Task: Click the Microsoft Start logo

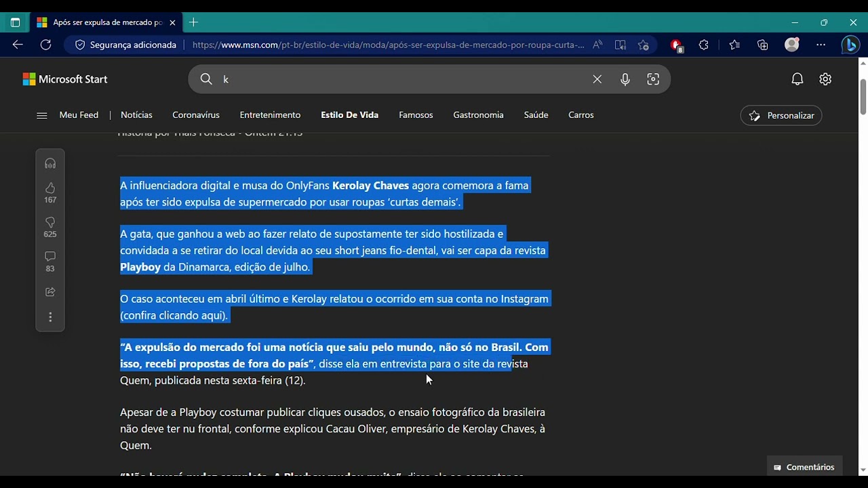Action: (x=65, y=79)
